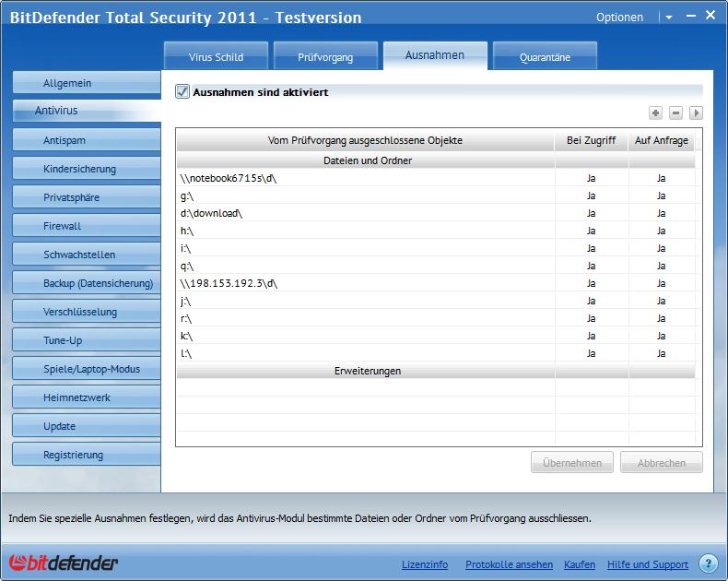Screen dimensions: 728x581
Task: Click Auf Anfrage Ja for \\198.153.192.3\d\ row
Action: tap(661, 283)
